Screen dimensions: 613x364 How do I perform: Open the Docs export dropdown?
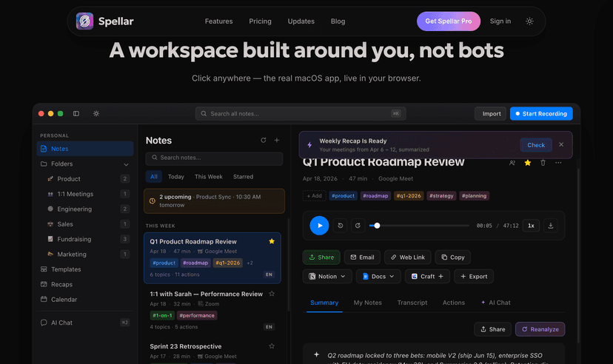coord(378,276)
